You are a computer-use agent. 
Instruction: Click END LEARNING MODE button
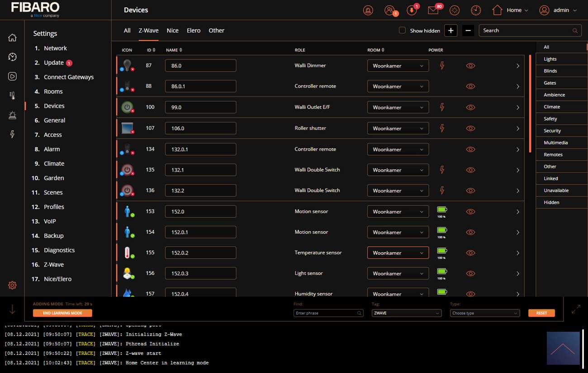click(x=62, y=313)
